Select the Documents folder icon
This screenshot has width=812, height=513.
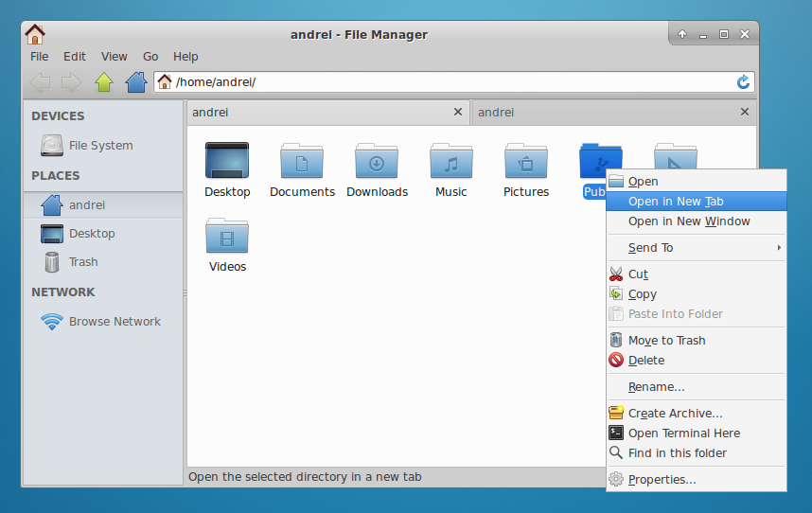tap(302, 161)
